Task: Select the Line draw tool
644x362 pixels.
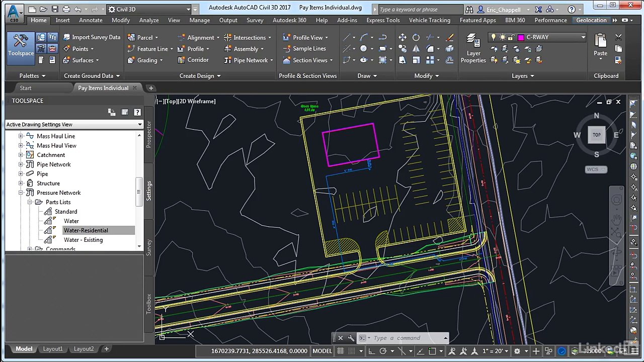Action: click(347, 37)
